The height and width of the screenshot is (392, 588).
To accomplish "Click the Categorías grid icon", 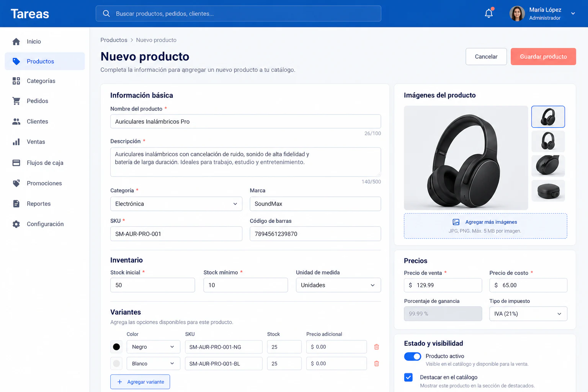I will [x=16, y=81].
